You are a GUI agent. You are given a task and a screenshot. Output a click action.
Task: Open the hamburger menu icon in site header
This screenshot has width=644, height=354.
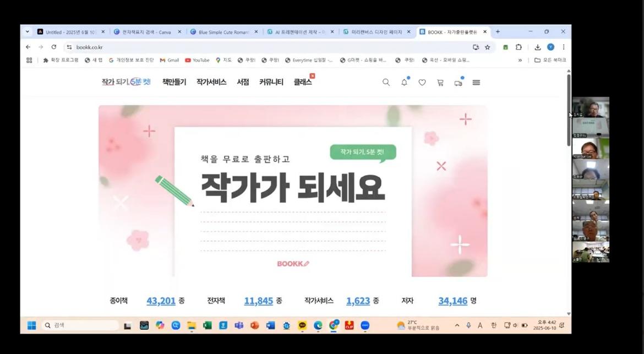click(x=476, y=83)
